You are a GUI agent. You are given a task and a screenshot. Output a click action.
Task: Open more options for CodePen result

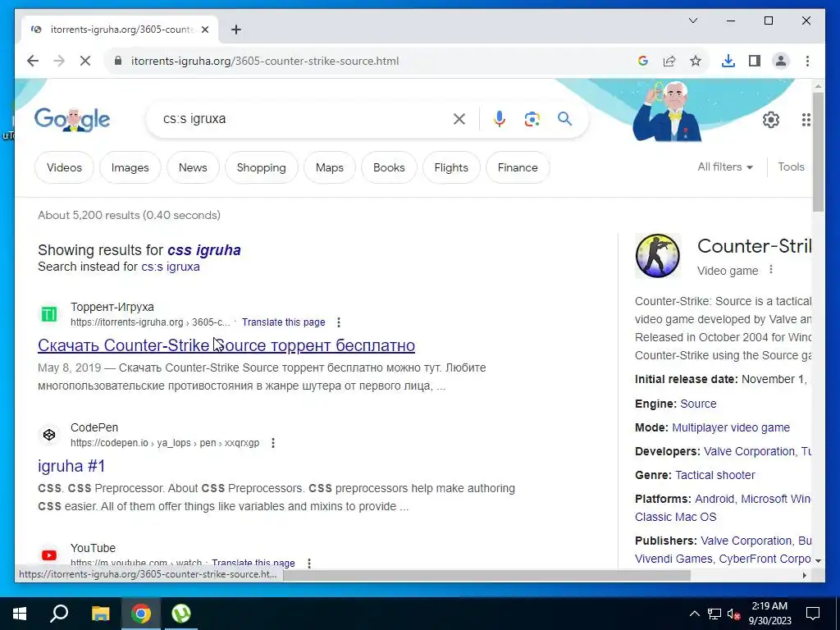(272, 443)
